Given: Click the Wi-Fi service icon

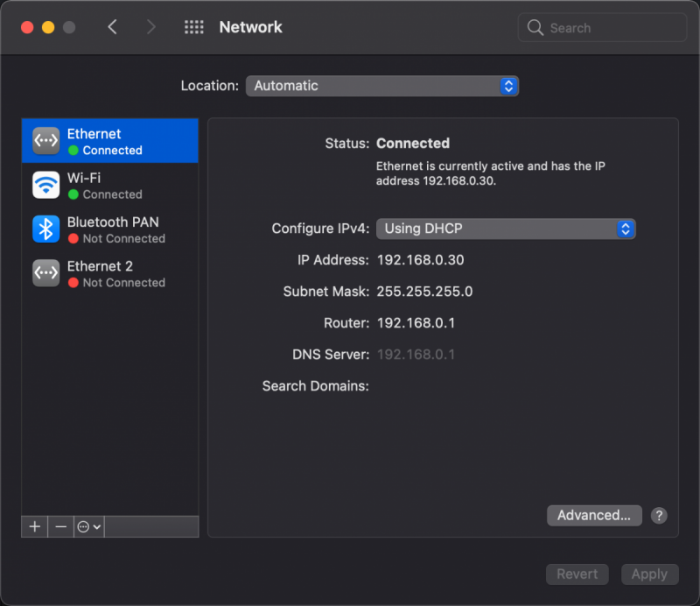Looking at the screenshot, I should [x=45, y=185].
